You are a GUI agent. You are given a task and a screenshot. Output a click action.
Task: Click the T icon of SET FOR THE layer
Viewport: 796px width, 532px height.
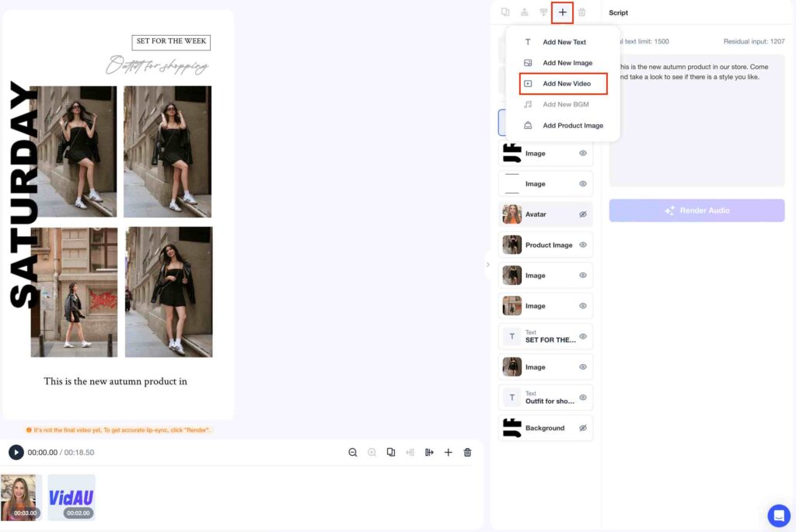(511, 336)
